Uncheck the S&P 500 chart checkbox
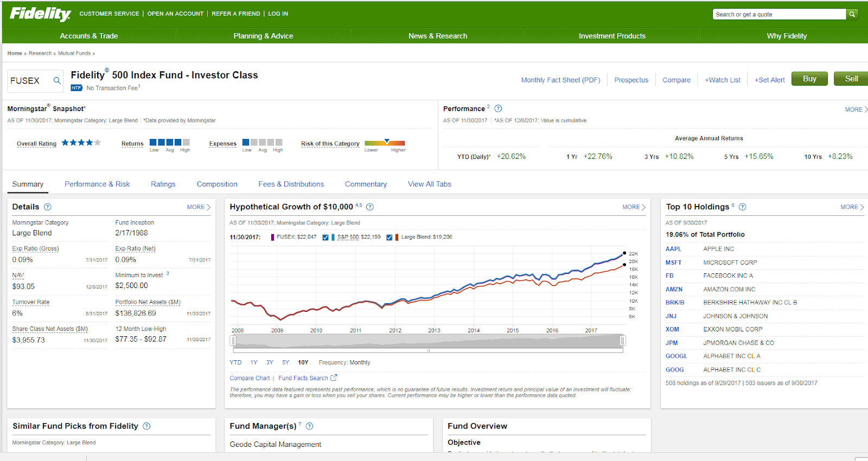Image resolution: width=868 pixels, height=461 pixels. pyautogui.click(x=325, y=237)
